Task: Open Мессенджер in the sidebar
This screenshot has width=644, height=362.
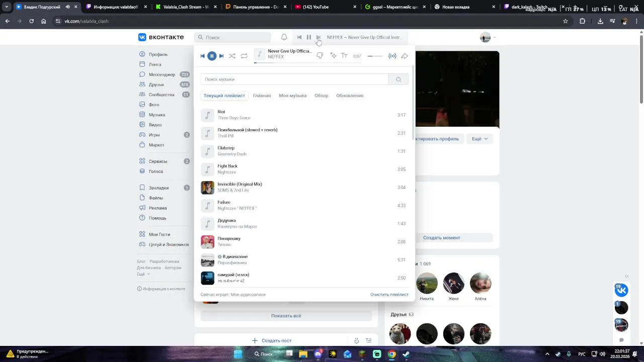Action: click(162, 74)
